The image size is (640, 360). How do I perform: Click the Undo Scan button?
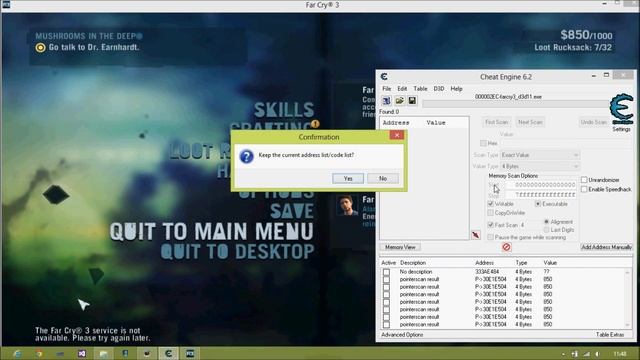(x=594, y=122)
